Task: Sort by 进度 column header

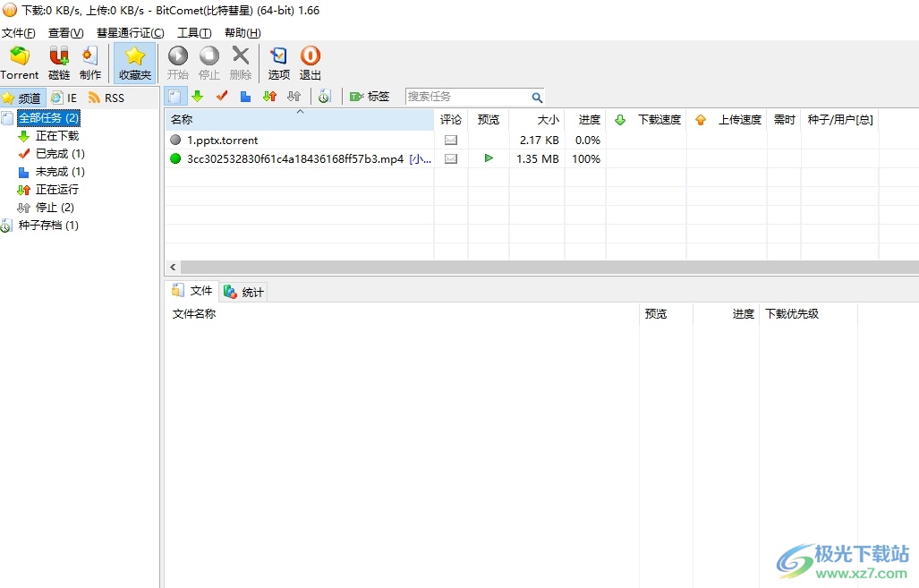Action: [585, 120]
